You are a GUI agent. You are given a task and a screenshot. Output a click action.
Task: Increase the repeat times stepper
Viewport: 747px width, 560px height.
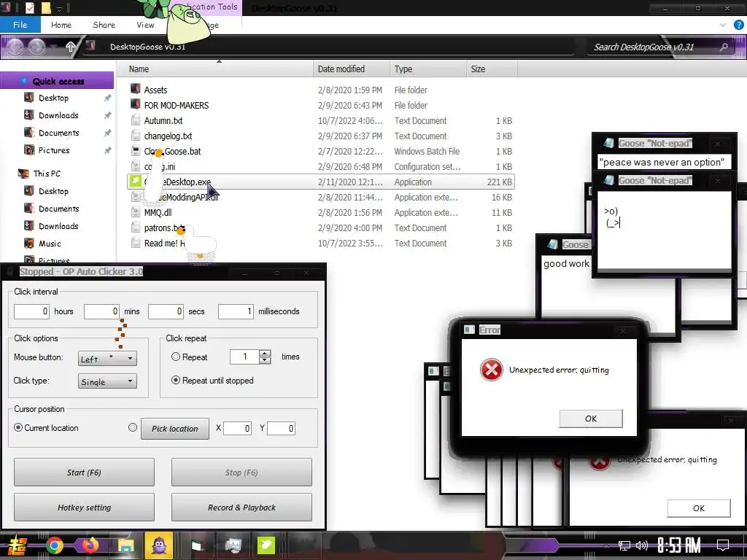[x=266, y=354]
